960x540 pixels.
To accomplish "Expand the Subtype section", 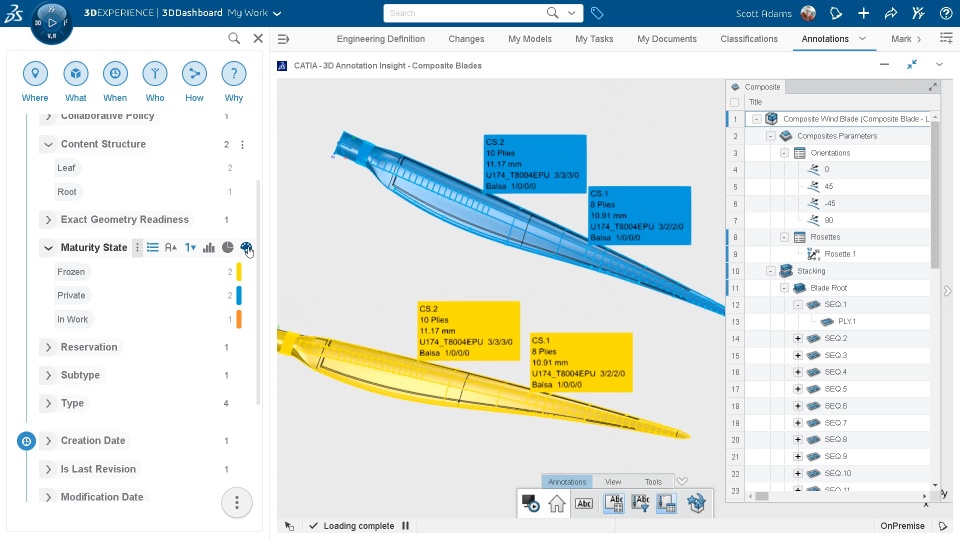I will tap(48, 375).
